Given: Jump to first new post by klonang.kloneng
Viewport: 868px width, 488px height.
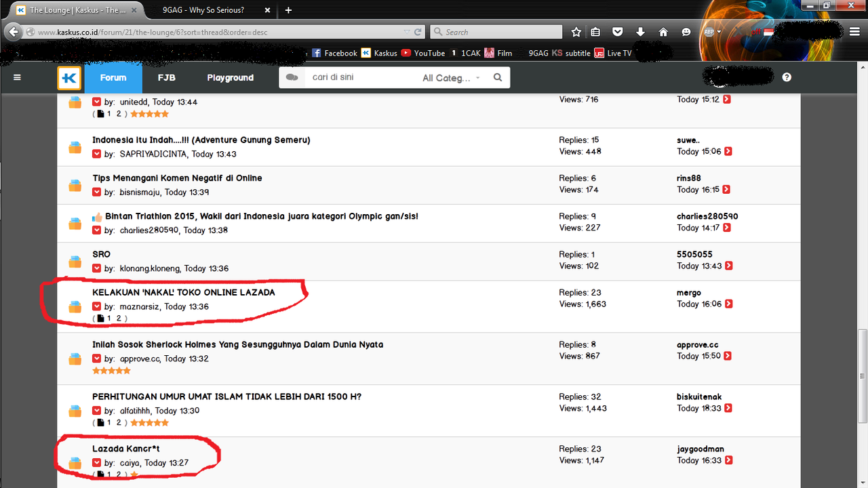Looking at the screenshot, I should click(97, 268).
